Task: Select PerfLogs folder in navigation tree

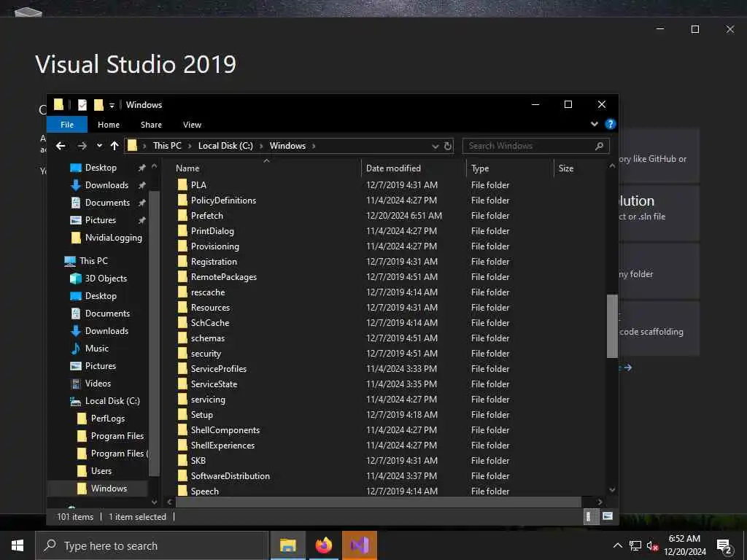Action: point(108,419)
